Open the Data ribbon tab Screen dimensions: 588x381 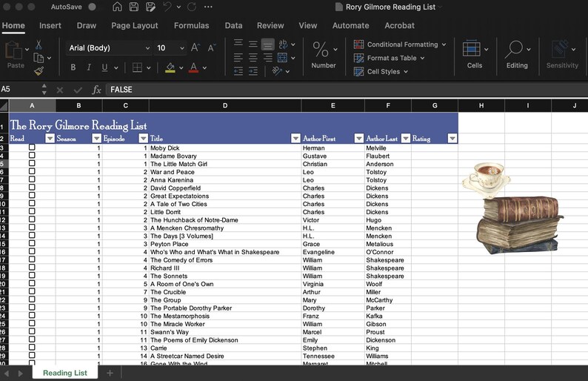pos(233,25)
